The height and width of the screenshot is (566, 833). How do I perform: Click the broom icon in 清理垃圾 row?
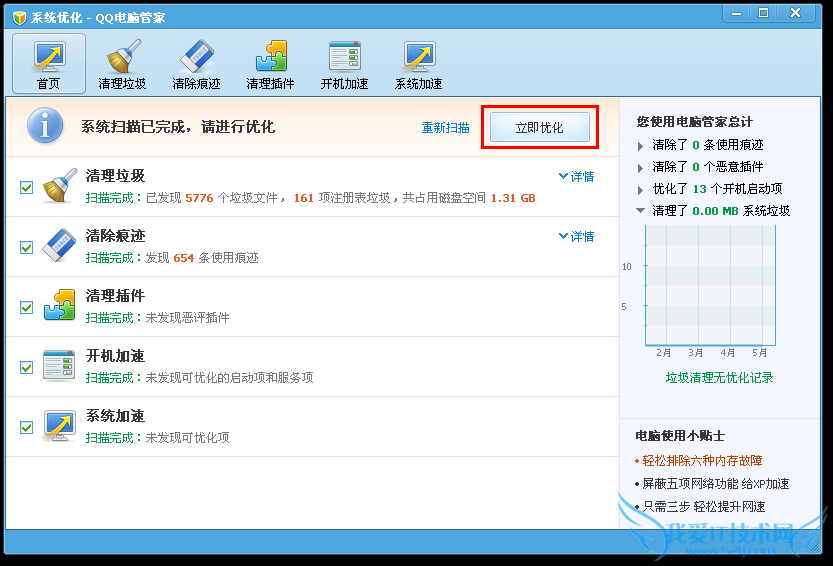click(60, 185)
